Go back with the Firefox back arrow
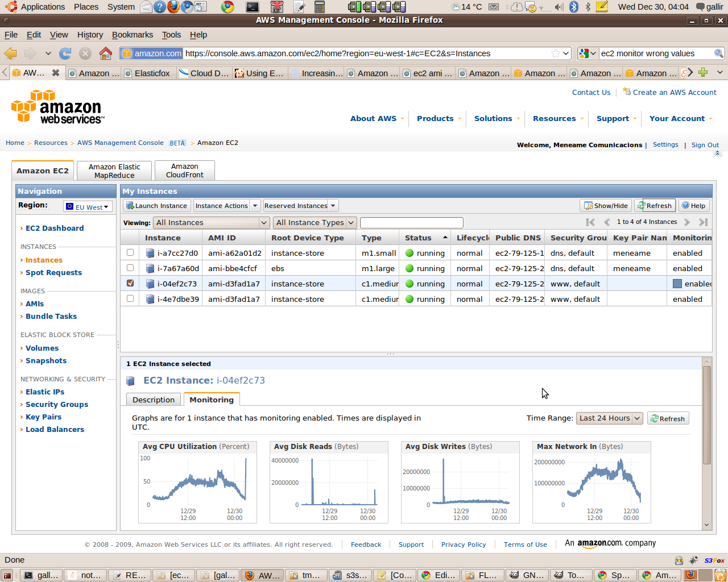728x582 pixels. pos(11,53)
